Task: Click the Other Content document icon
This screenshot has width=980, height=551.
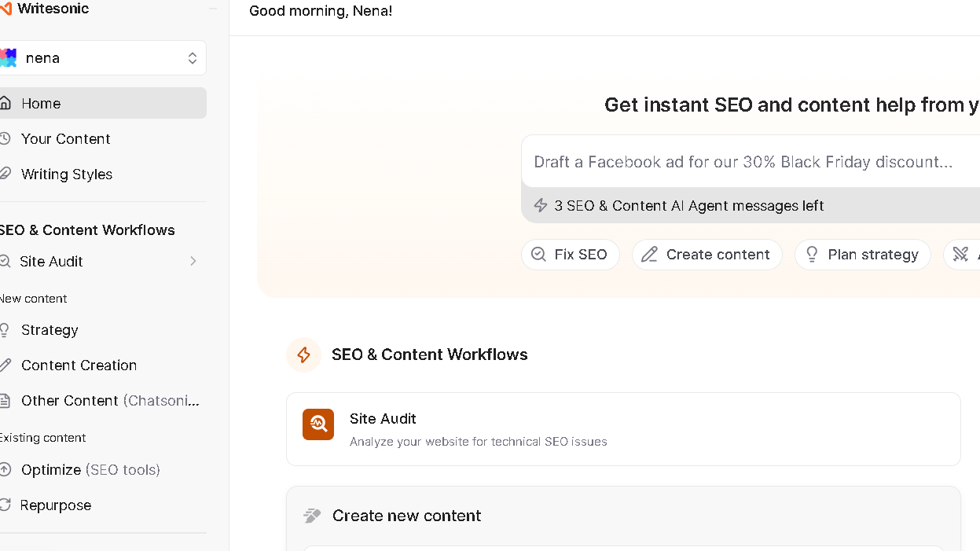Action: coord(5,400)
